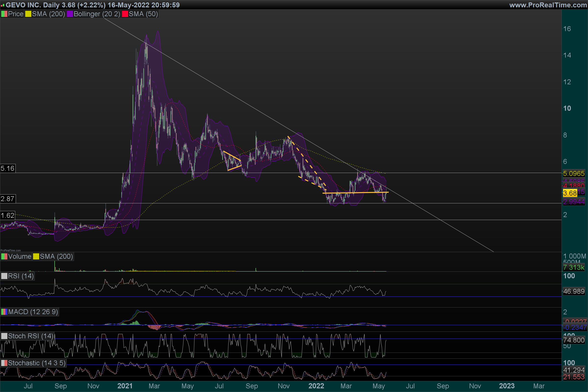Click the 3.68 current price tag
Image resolution: width=588 pixels, height=392 pixels.
570,193
